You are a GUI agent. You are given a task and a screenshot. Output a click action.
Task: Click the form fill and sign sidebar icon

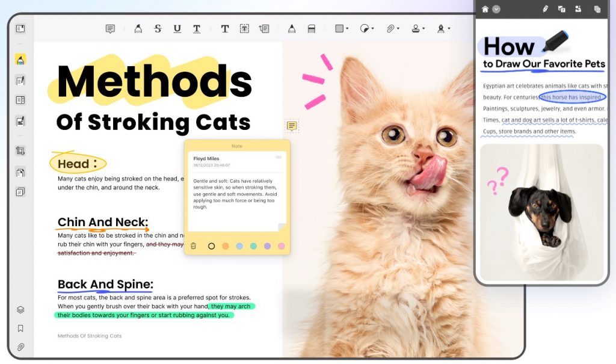20,121
